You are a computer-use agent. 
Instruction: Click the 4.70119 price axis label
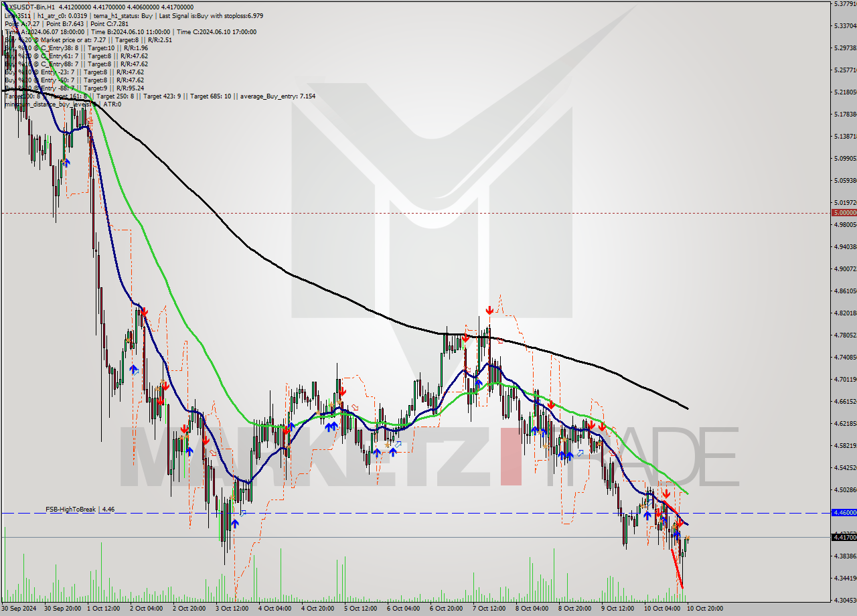click(844, 379)
